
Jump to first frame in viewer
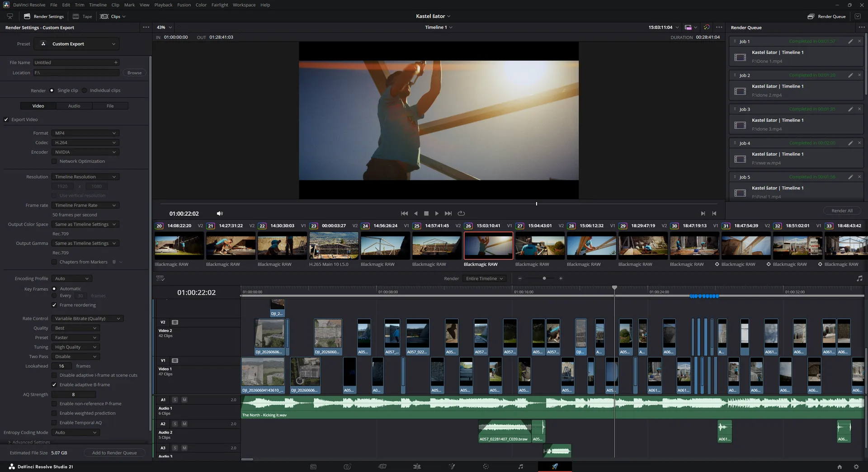[404, 213]
